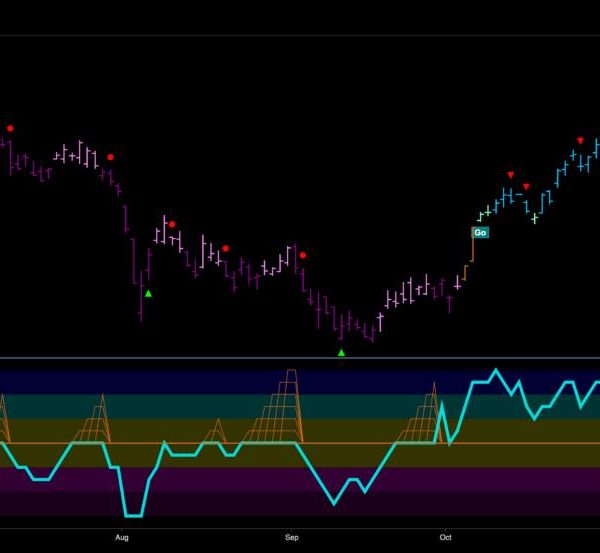The width and height of the screenshot is (600, 553).
Task: Click the teal Go signal label
Action: pos(480,232)
